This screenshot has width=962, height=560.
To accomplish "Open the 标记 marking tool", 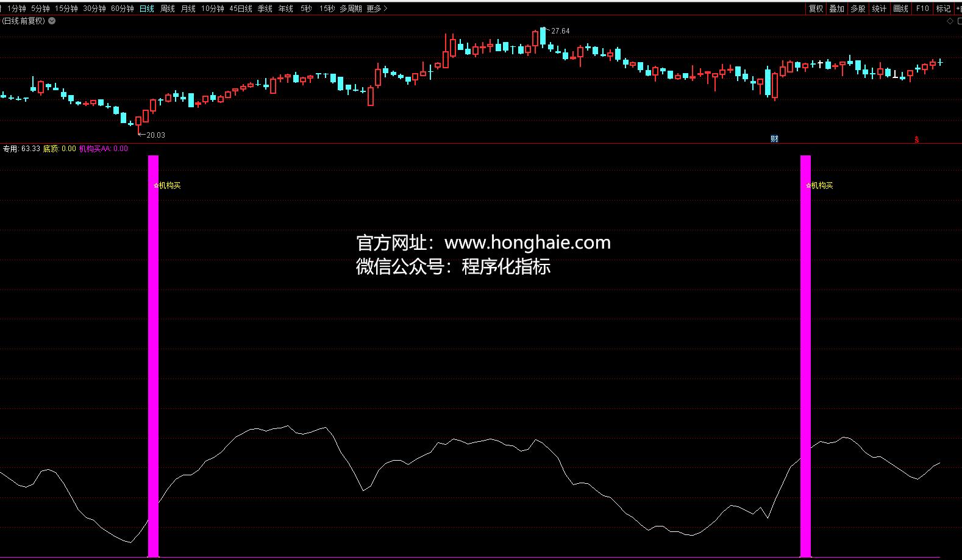I will click(x=943, y=9).
